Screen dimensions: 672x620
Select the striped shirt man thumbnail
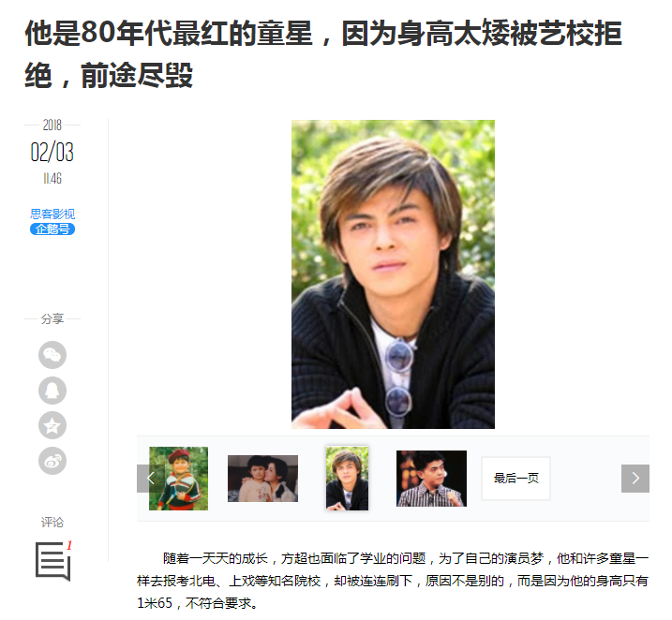point(431,479)
